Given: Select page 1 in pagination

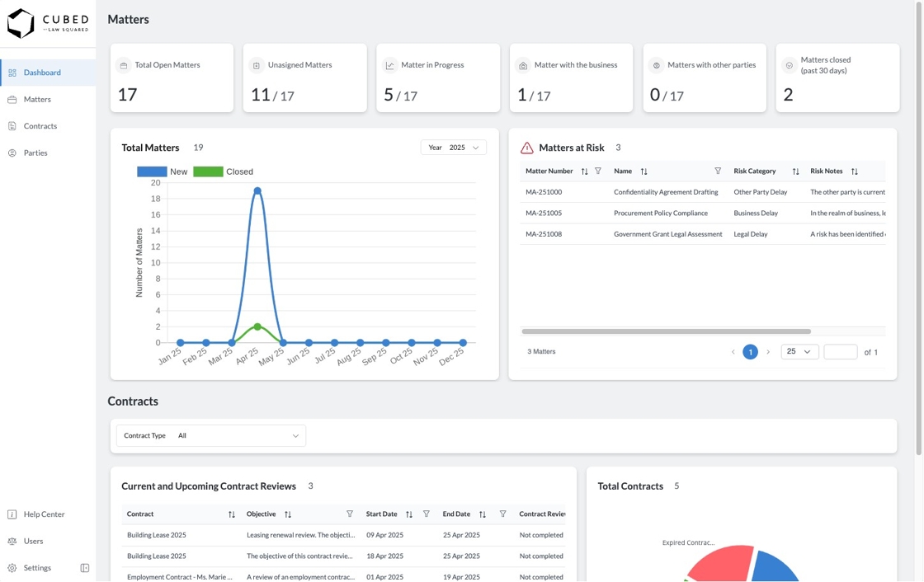Looking at the screenshot, I should (750, 352).
